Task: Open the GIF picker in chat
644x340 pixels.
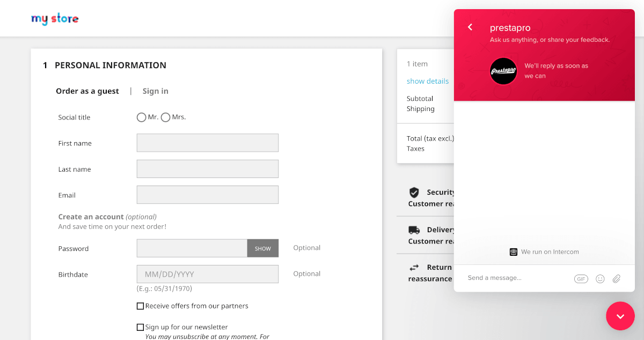Action: [581, 279]
